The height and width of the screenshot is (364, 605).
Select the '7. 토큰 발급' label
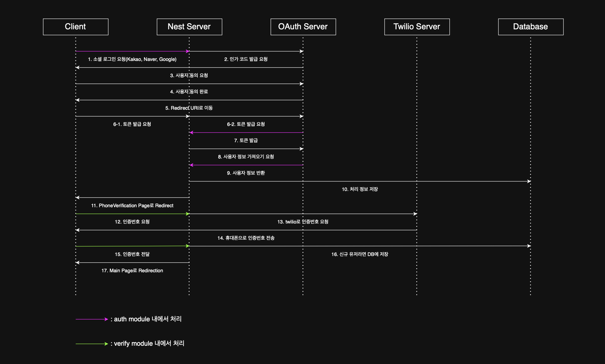tap(246, 140)
